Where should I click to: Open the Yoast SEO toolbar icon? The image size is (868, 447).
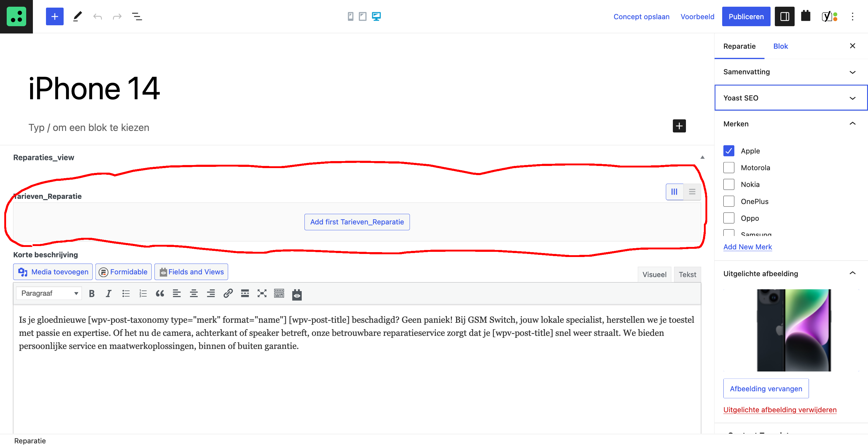click(829, 16)
